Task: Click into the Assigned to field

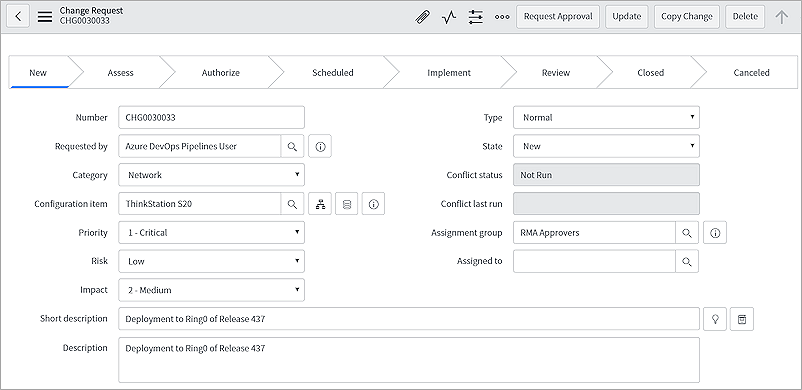Action: point(594,262)
